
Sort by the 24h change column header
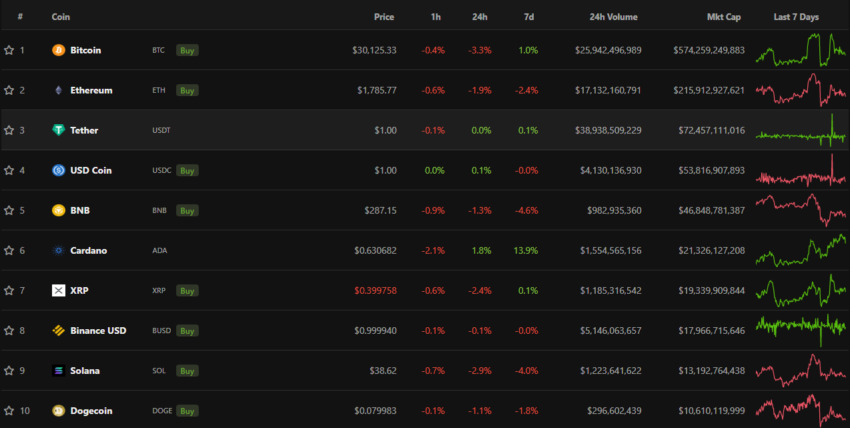point(479,17)
